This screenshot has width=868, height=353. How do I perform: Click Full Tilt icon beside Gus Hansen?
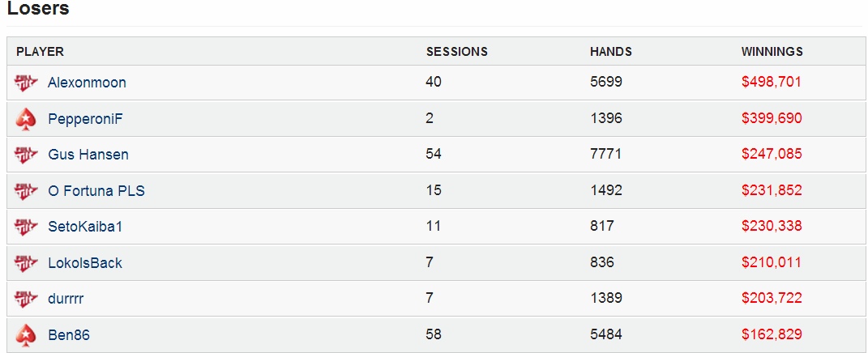coord(26,155)
